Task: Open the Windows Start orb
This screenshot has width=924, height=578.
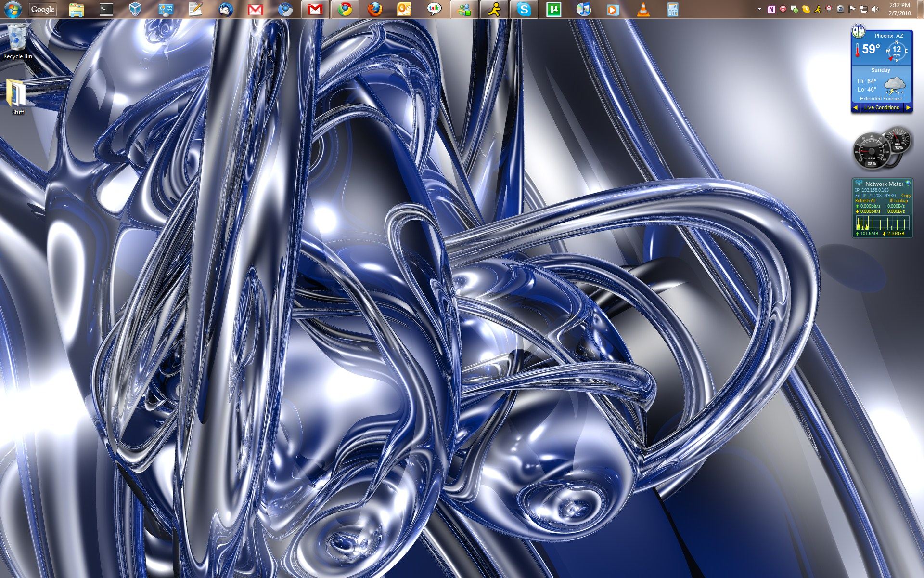Action: tap(13, 9)
